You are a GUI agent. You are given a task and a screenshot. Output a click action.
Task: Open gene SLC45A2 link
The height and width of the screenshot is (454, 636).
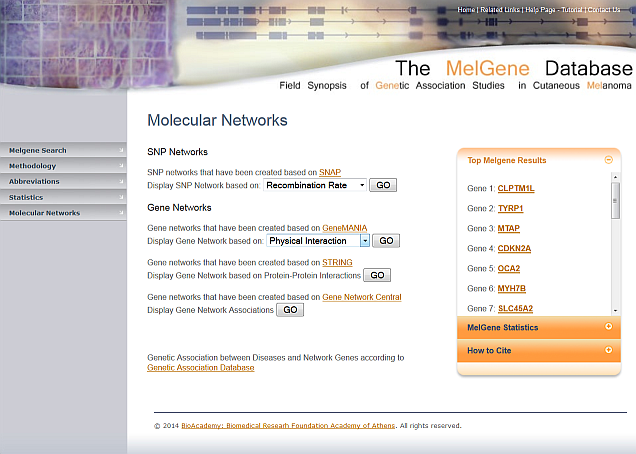[515, 308]
